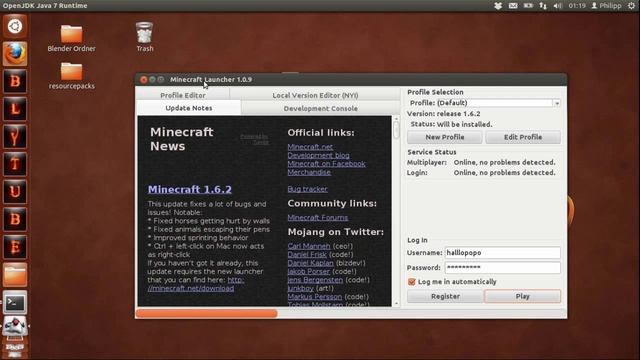Click the Play button
The image size is (640, 360).
point(522,296)
